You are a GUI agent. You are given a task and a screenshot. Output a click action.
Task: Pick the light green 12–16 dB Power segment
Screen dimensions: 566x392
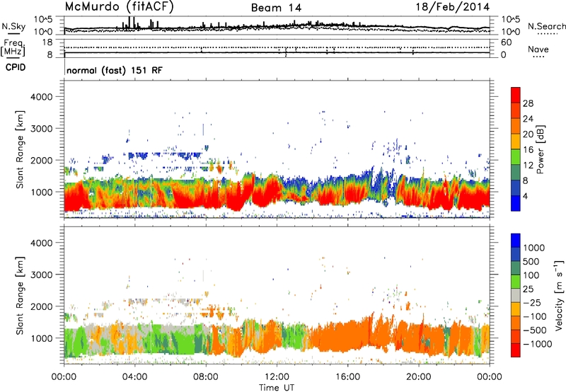coord(516,157)
